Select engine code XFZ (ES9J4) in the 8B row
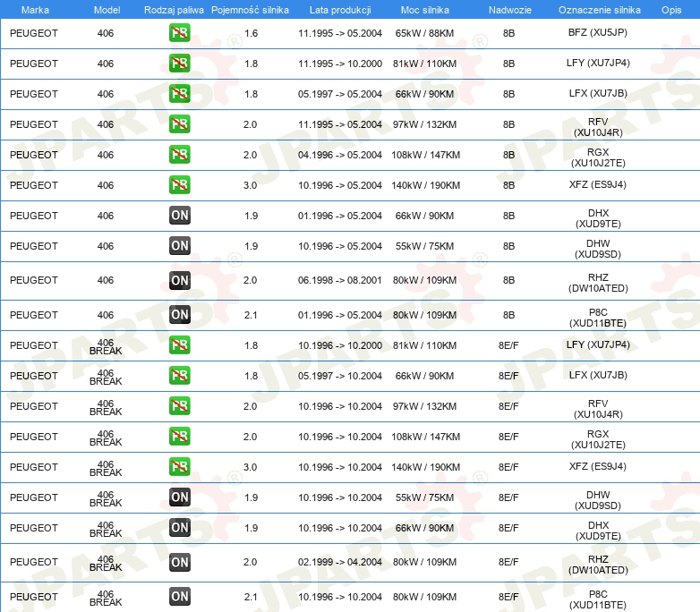700x612 pixels. [598, 185]
